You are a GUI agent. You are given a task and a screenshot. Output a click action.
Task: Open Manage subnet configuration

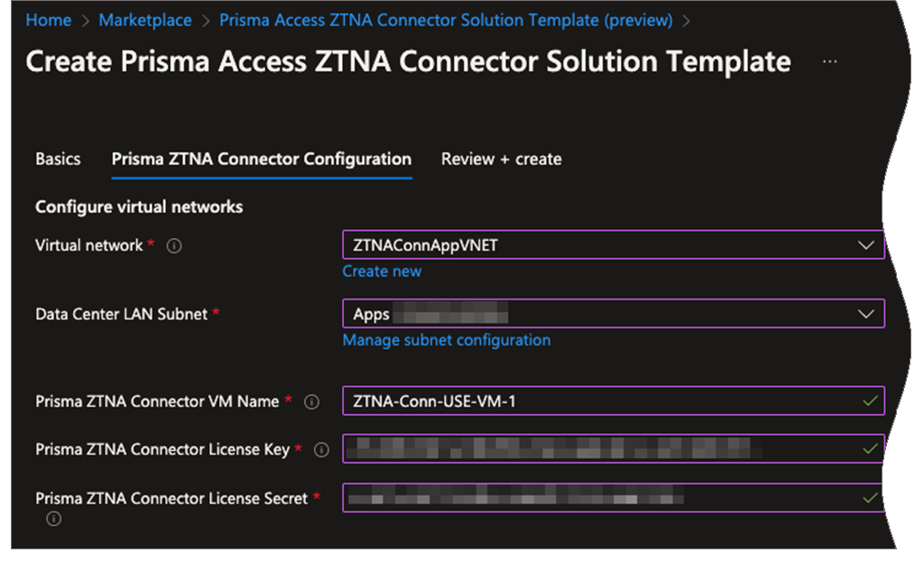446,340
